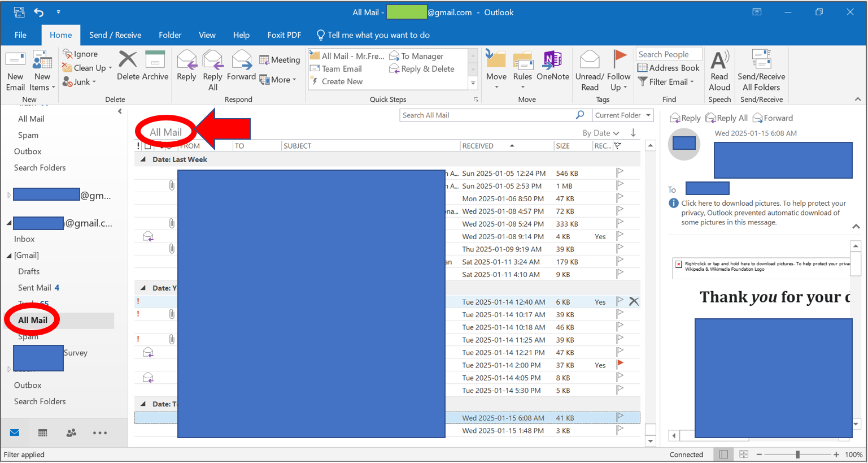Open People view in navigation bar
Screen dimensions: 868x463
[71, 433]
